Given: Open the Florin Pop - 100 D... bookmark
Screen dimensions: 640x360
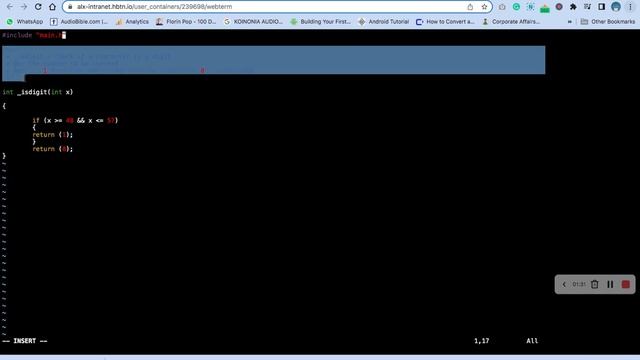Looking at the screenshot, I should click(x=186, y=22).
